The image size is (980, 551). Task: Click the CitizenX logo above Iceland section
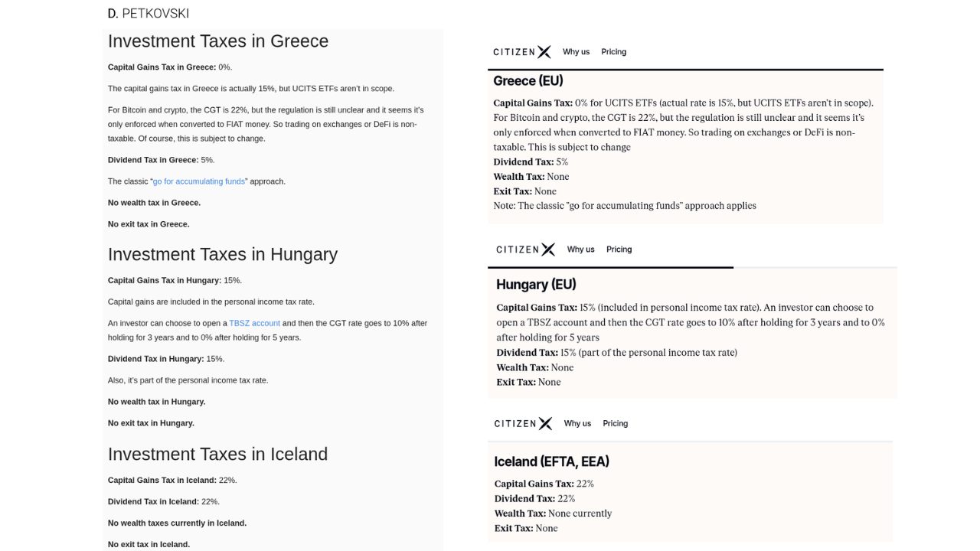coord(523,423)
